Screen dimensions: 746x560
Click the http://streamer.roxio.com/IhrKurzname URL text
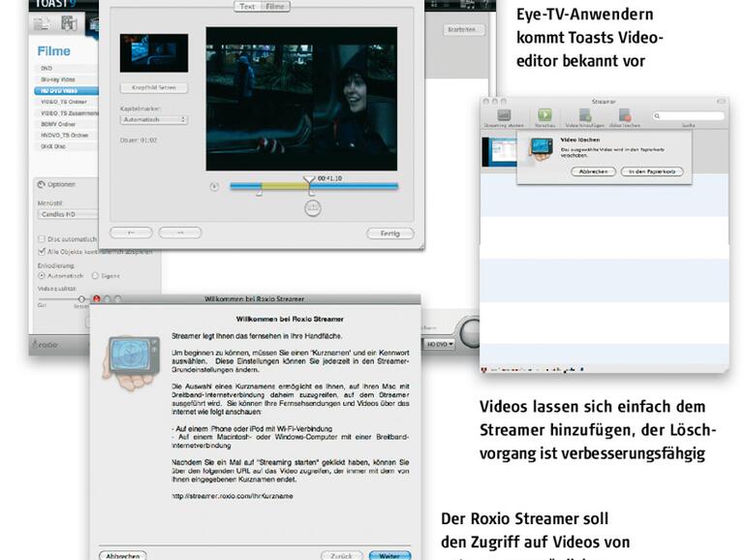(233, 496)
